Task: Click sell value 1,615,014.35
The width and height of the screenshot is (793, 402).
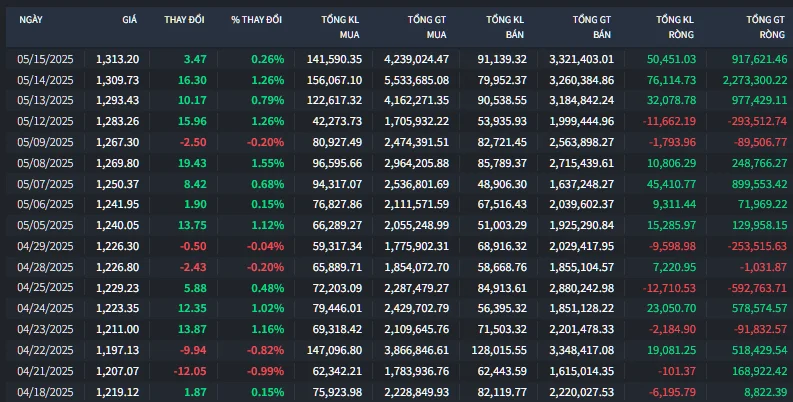Action: point(582,371)
